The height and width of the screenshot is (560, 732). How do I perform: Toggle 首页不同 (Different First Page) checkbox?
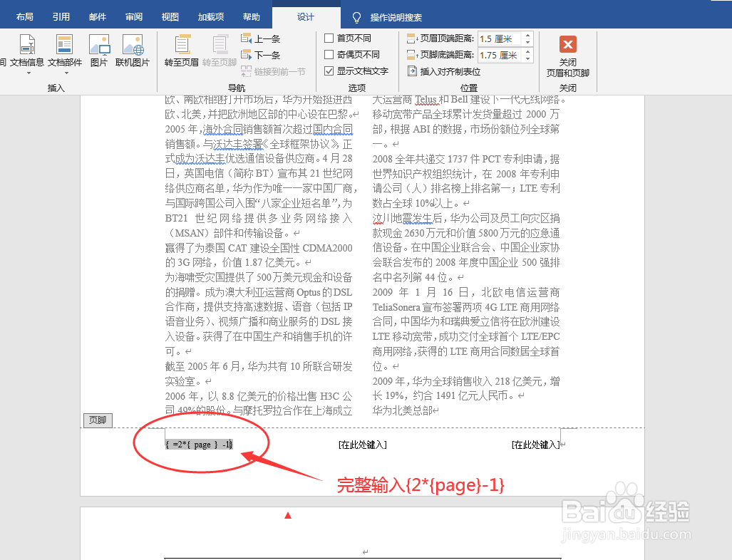click(329, 38)
